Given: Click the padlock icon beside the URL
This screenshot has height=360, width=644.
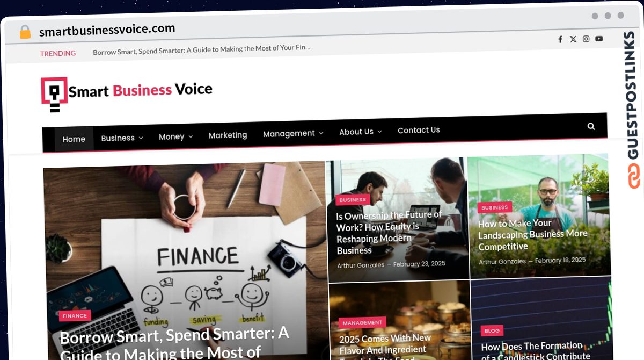Looking at the screenshot, I should pos(25,32).
